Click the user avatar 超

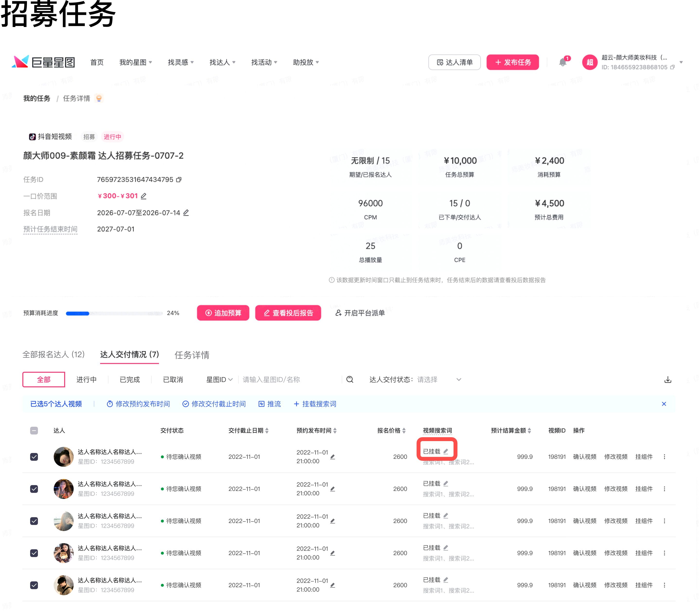tap(590, 62)
